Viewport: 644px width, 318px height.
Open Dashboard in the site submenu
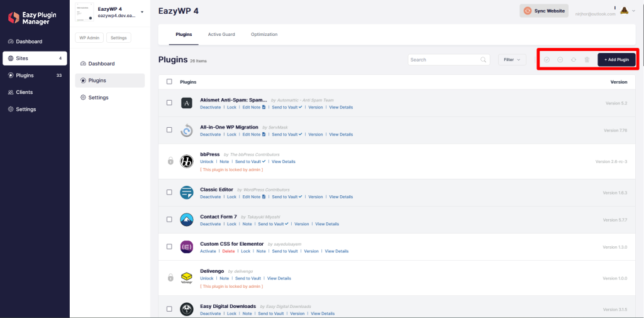pos(97,64)
